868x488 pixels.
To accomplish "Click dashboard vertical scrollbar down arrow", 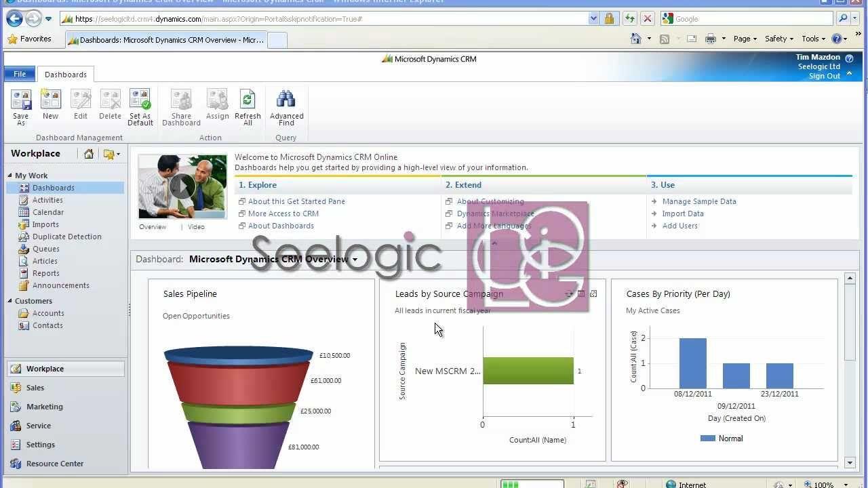I will 850,463.
